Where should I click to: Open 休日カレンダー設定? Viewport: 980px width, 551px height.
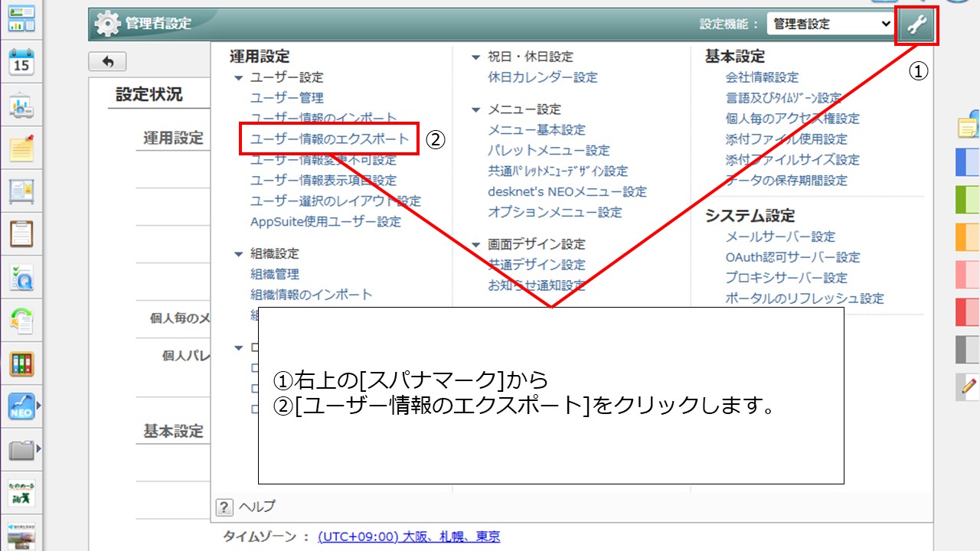point(543,77)
